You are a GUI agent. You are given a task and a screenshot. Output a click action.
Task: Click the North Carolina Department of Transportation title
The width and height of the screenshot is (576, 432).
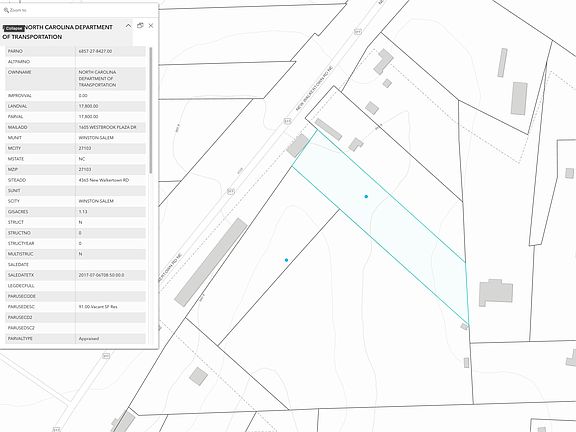click(x=58, y=32)
